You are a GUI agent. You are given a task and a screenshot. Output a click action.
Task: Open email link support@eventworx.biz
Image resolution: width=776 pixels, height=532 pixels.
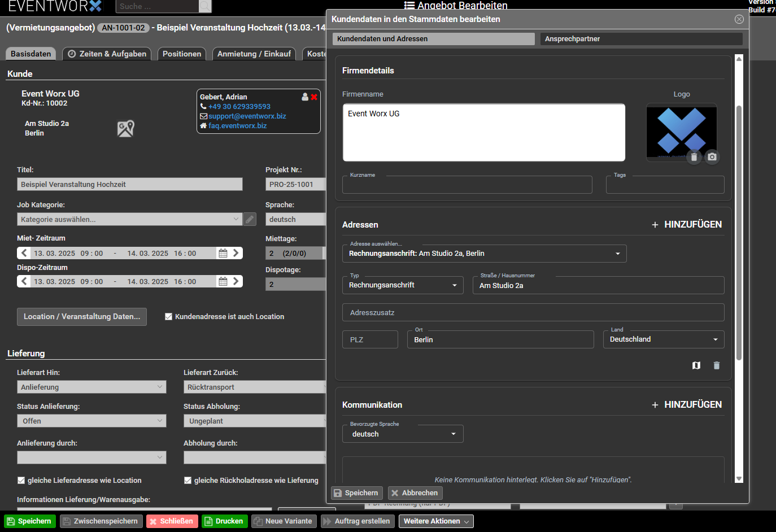(x=247, y=116)
